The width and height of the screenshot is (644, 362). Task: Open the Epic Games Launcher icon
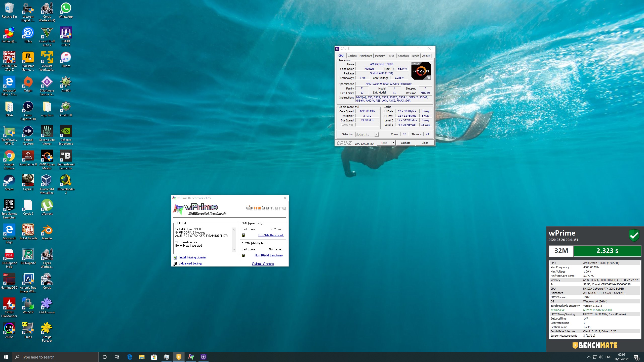[9, 209]
